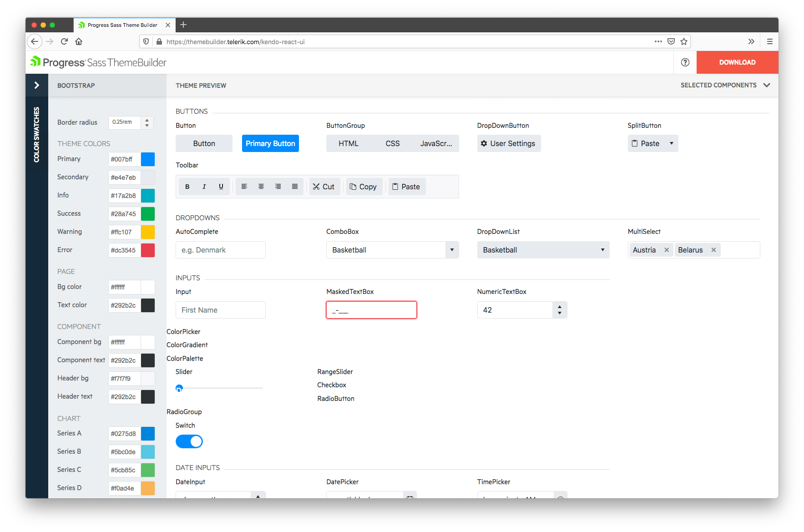Click the MaskedTextBox field

tap(371, 310)
